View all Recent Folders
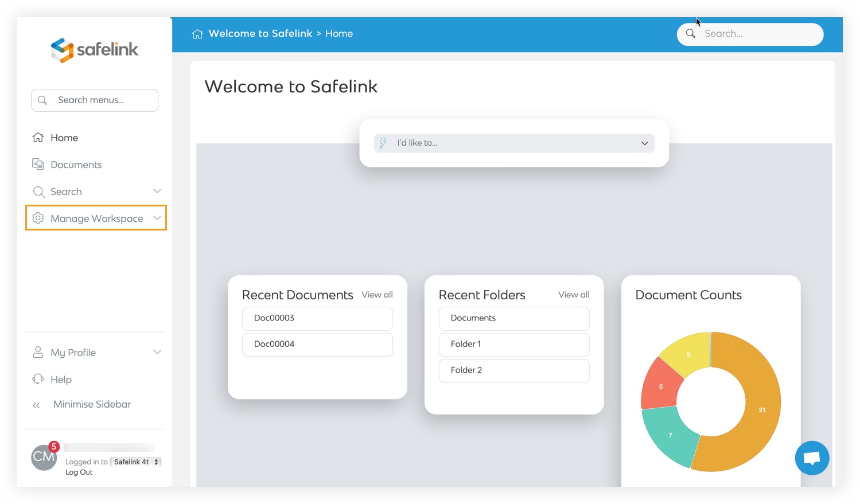This screenshot has width=860, height=504. (574, 295)
